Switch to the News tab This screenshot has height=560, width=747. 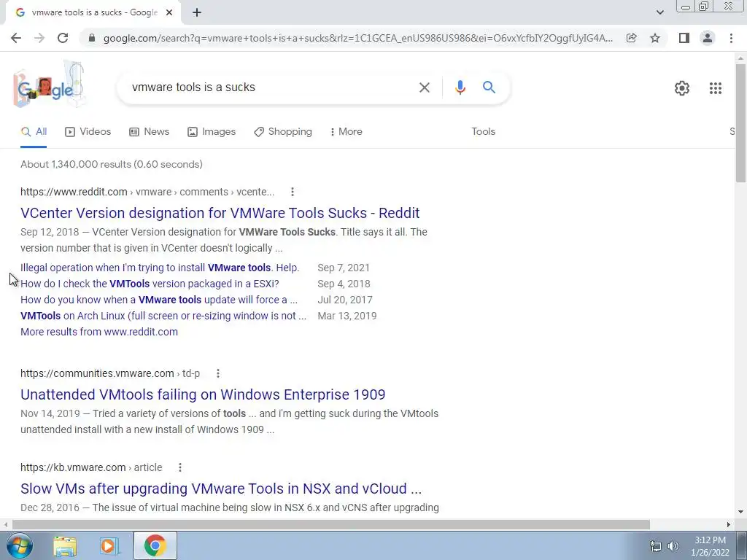(x=149, y=132)
